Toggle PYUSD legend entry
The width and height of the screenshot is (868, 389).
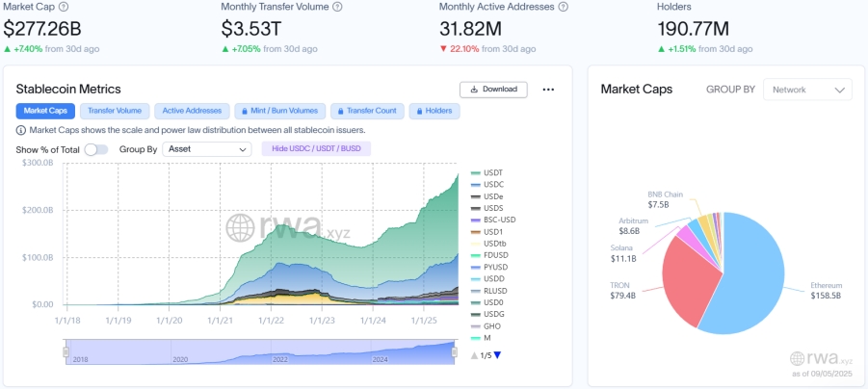[489, 267]
